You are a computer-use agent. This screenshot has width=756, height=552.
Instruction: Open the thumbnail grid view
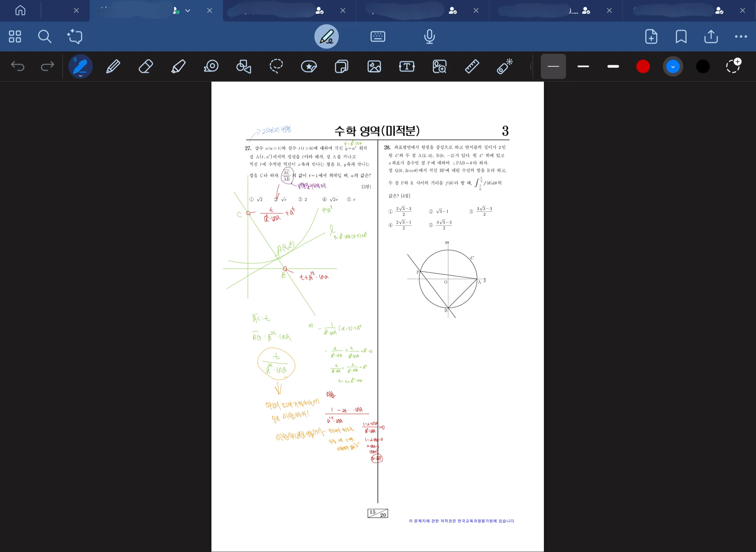(15, 37)
